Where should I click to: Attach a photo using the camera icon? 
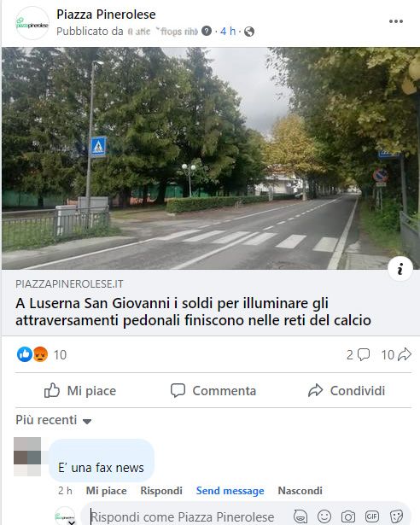pyautogui.click(x=348, y=516)
